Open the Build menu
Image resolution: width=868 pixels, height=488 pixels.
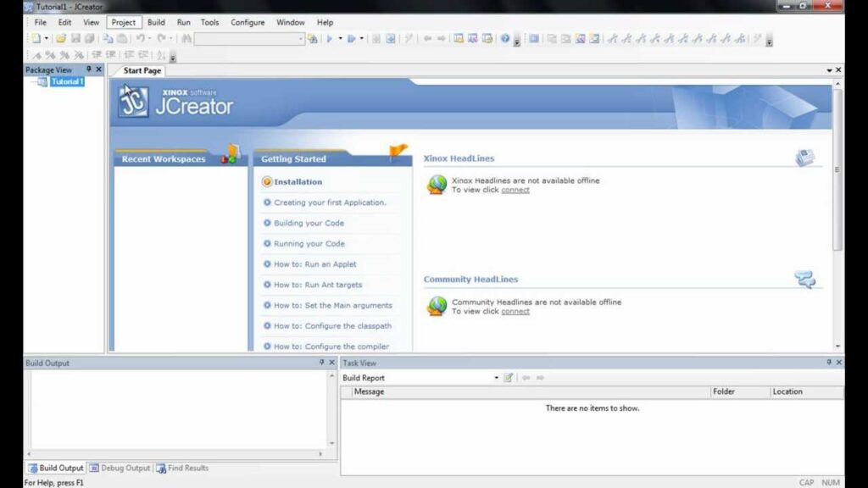[x=156, y=23]
